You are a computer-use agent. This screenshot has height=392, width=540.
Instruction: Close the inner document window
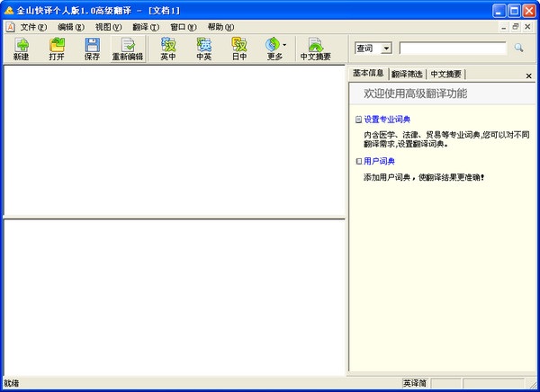coord(527,27)
